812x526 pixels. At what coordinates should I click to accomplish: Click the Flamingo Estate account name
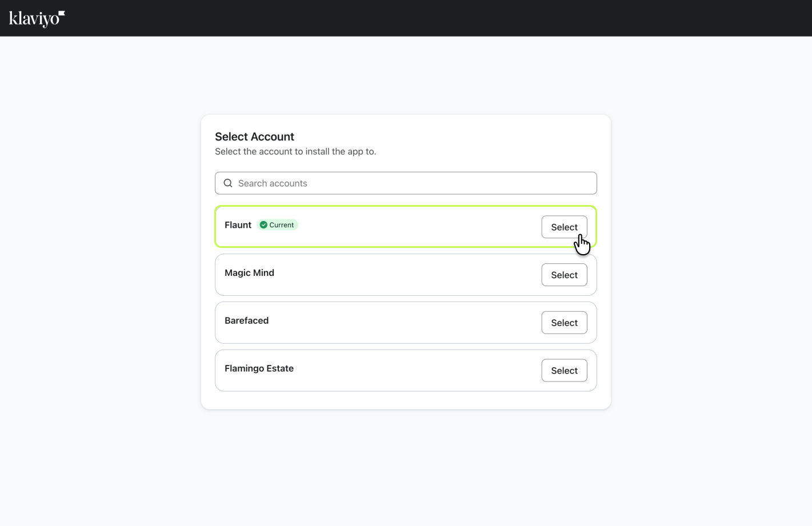point(259,368)
